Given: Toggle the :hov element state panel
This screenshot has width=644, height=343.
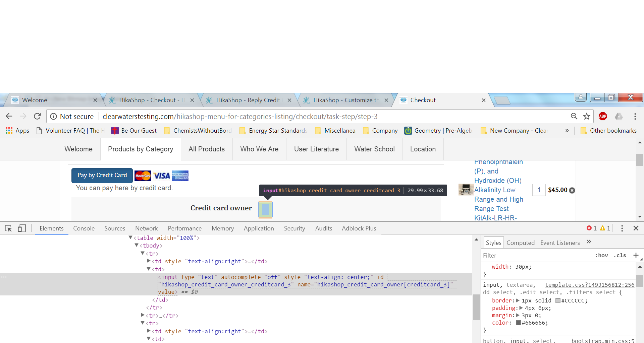Looking at the screenshot, I should (x=601, y=255).
